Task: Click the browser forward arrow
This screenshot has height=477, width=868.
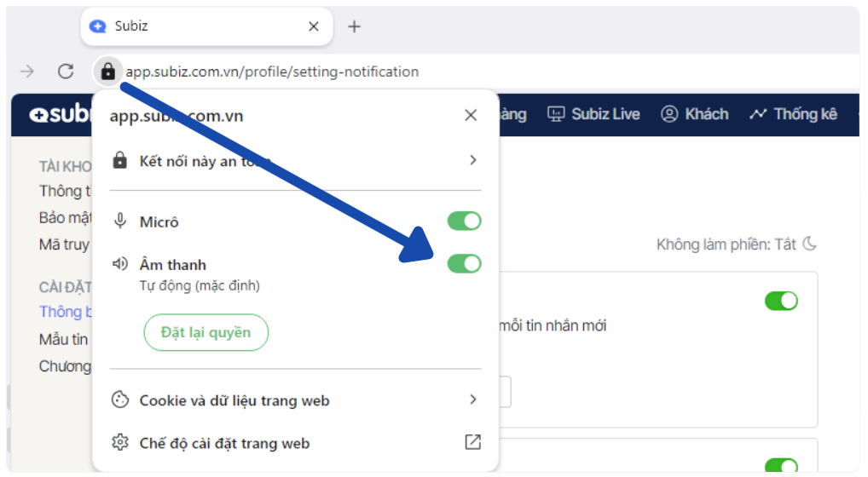Action: (x=27, y=72)
